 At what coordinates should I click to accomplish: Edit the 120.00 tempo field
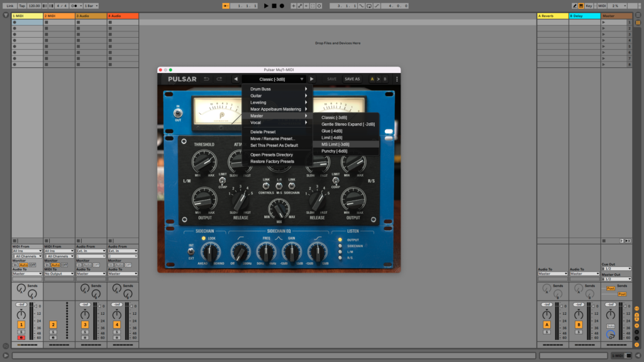[35, 6]
